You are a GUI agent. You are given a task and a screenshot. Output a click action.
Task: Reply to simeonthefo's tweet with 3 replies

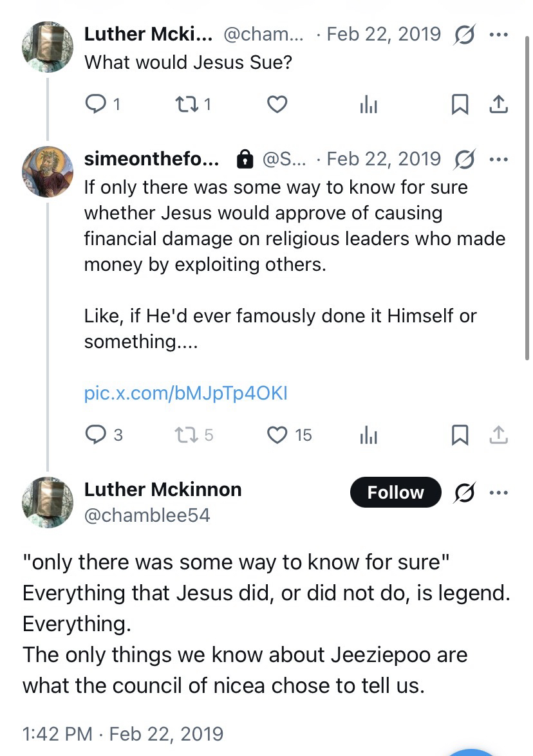point(95,435)
